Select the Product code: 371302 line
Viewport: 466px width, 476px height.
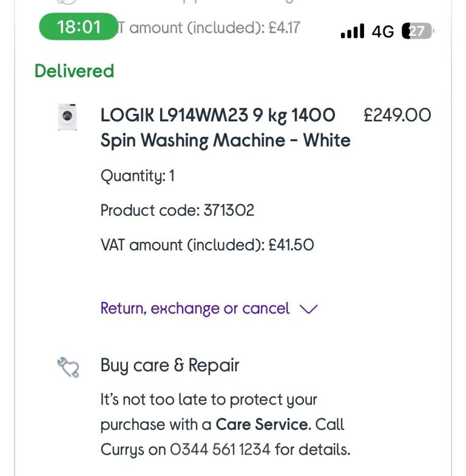[177, 210]
